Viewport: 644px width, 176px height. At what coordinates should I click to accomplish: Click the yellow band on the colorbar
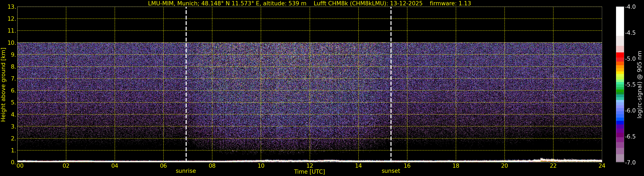[x=620, y=73]
